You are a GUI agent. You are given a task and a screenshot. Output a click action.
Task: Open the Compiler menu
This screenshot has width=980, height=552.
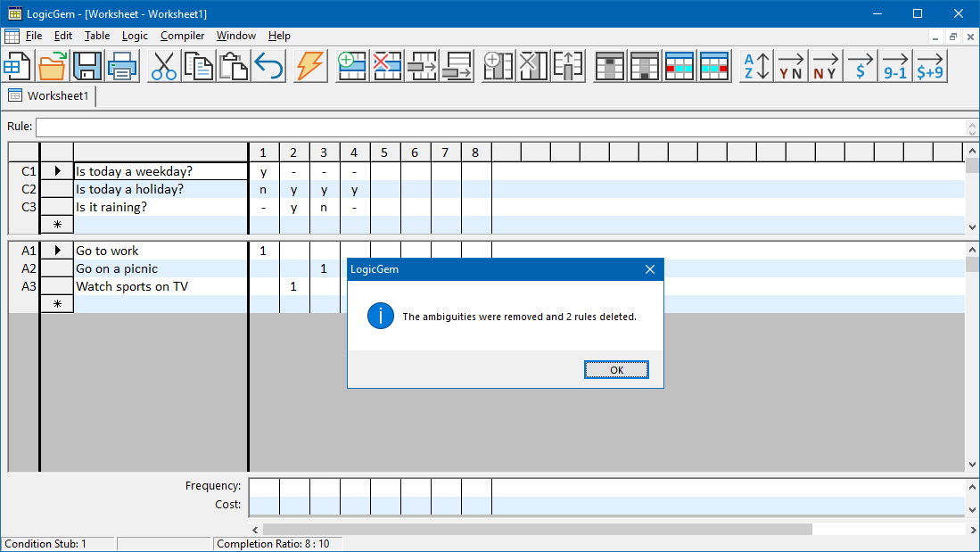183,37
